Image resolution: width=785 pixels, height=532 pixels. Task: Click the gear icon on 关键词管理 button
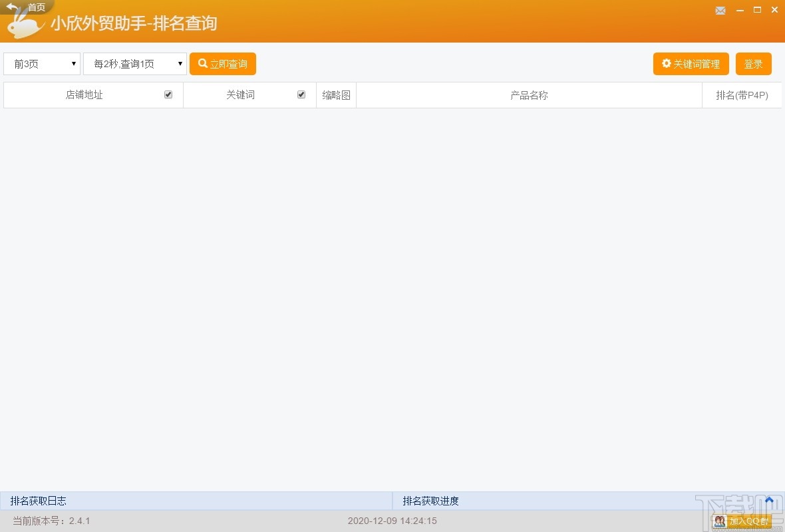click(666, 64)
